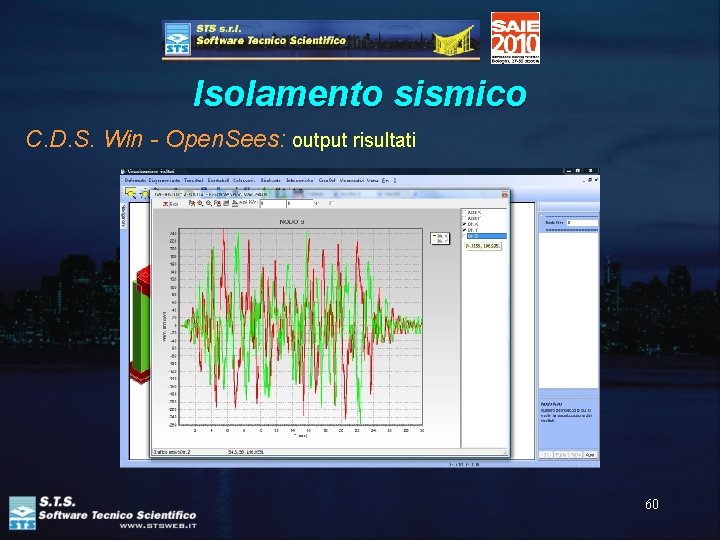Click the third greyed button at right panel bottom

coord(576,455)
